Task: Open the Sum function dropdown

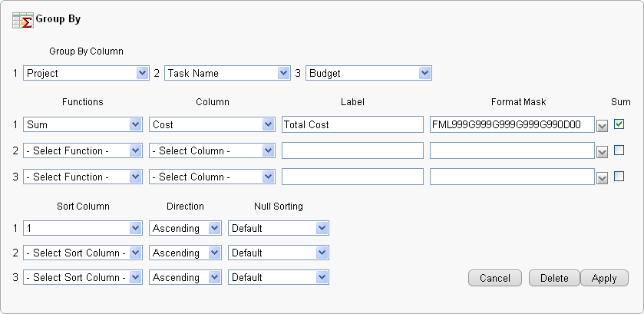Action: point(82,124)
